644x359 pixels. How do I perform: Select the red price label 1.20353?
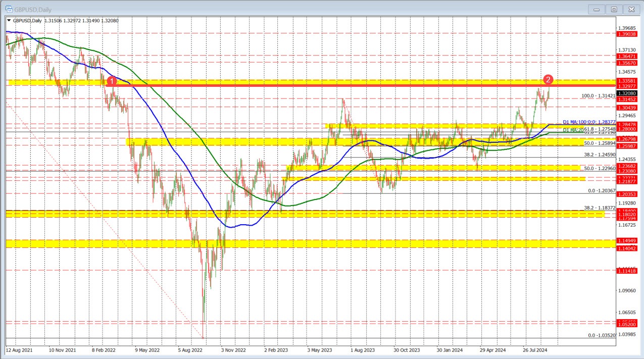coord(626,194)
